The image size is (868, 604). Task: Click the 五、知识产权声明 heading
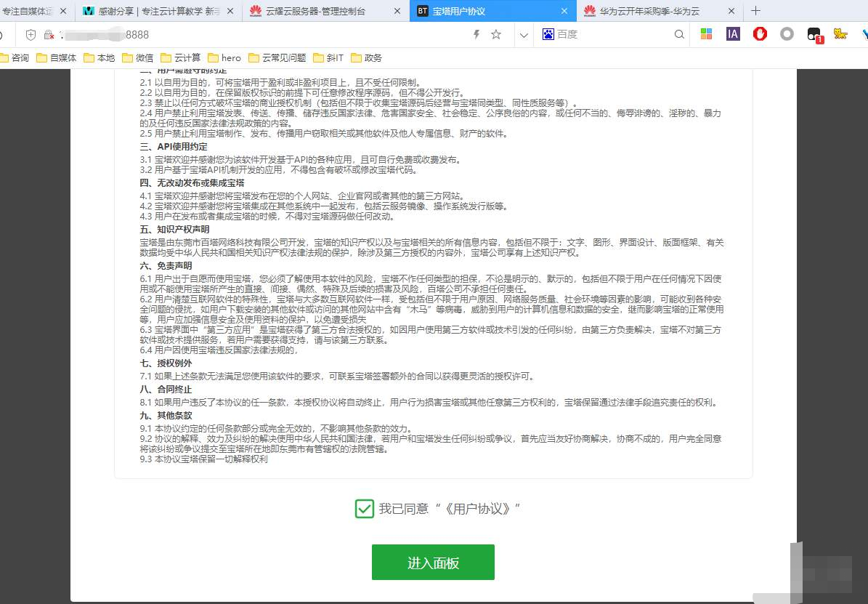(x=174, y=230)
